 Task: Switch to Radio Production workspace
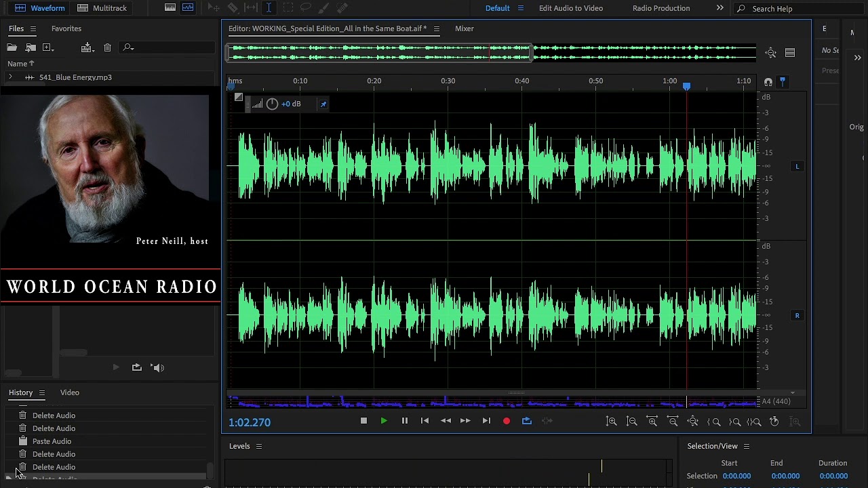(661, 8)
